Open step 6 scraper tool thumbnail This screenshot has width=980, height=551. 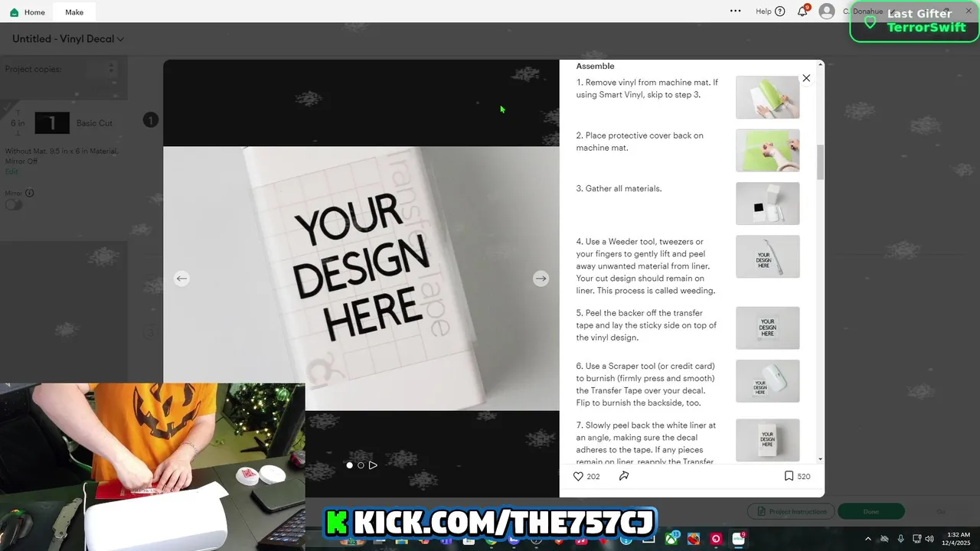768,381
